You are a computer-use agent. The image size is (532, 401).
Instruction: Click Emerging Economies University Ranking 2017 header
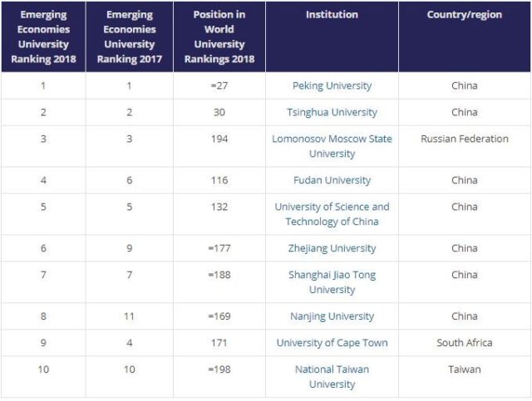tap(130, 37)
